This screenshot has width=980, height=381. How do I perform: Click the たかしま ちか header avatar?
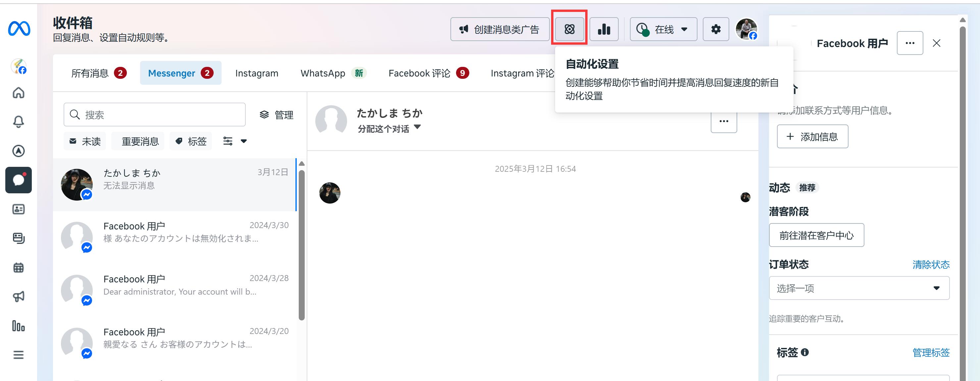[331, 121]
